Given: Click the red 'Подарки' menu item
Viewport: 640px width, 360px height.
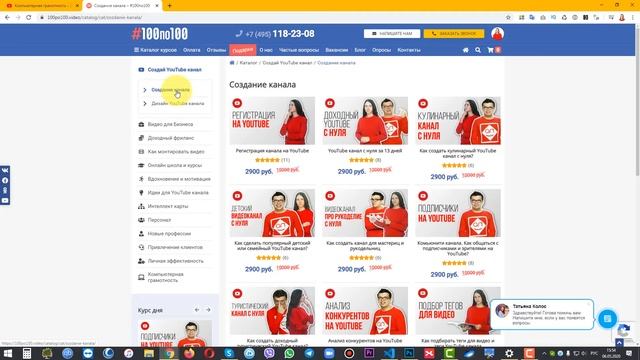Looking at the screenshot, I should coord(242,50).
